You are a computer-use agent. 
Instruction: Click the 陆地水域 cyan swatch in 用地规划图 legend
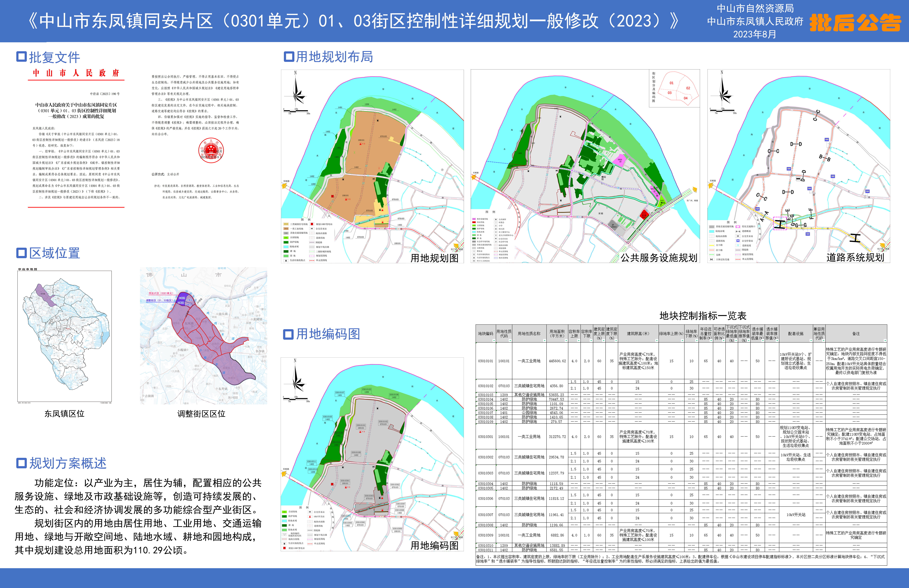[286, 247]
